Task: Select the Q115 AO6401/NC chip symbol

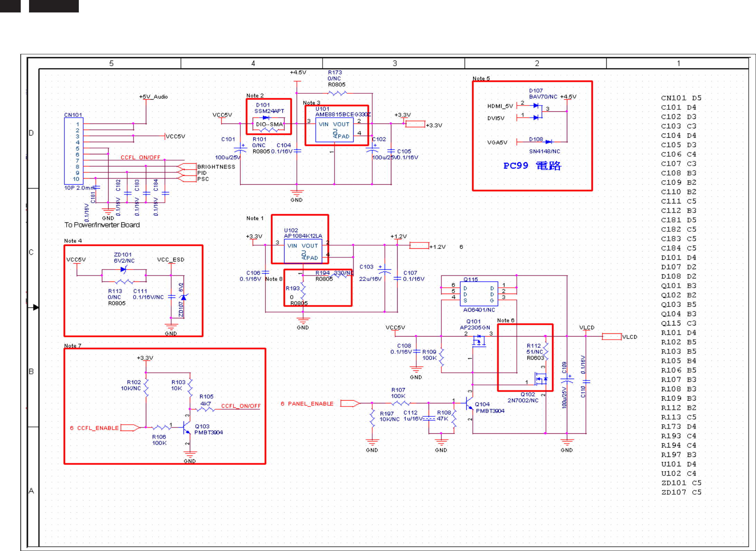Action: click(478, 294)
